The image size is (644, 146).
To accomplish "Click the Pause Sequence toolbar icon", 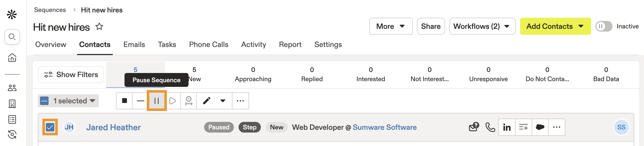I will point(156,101).
